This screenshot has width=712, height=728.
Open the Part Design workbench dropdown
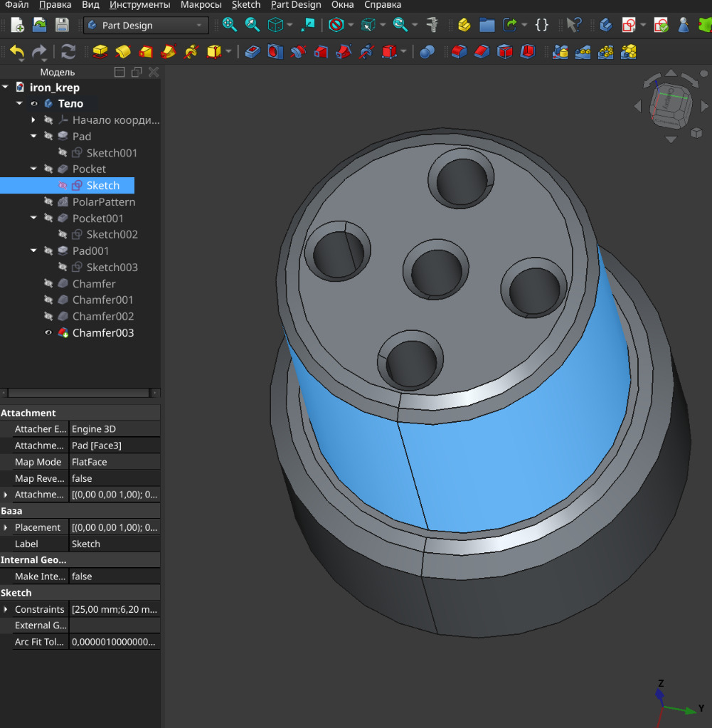tap(146, 26)
